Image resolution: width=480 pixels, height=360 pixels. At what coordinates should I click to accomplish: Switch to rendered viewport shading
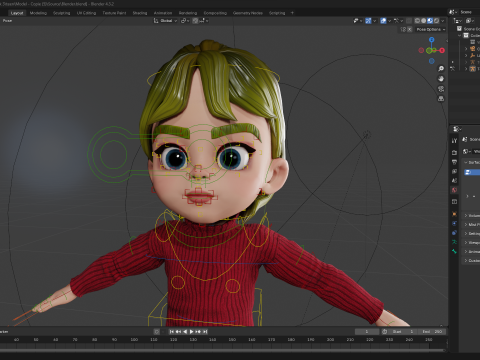coord(436,21)
